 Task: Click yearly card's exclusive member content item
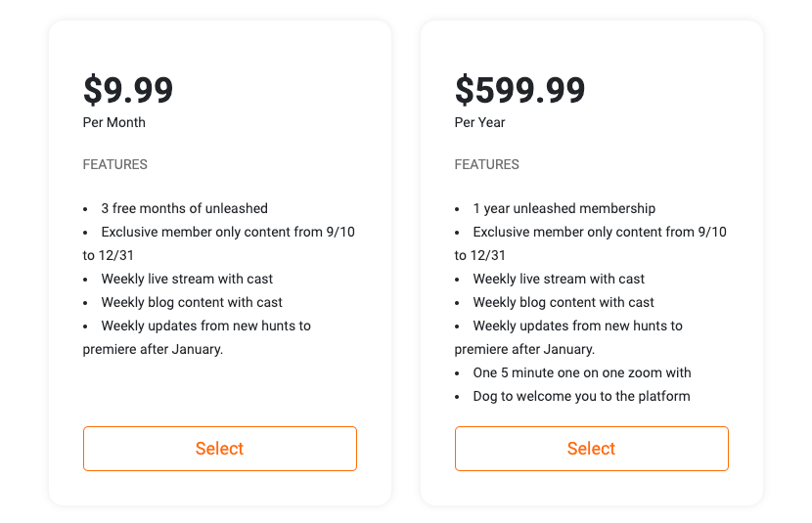(x=599, y=233)
